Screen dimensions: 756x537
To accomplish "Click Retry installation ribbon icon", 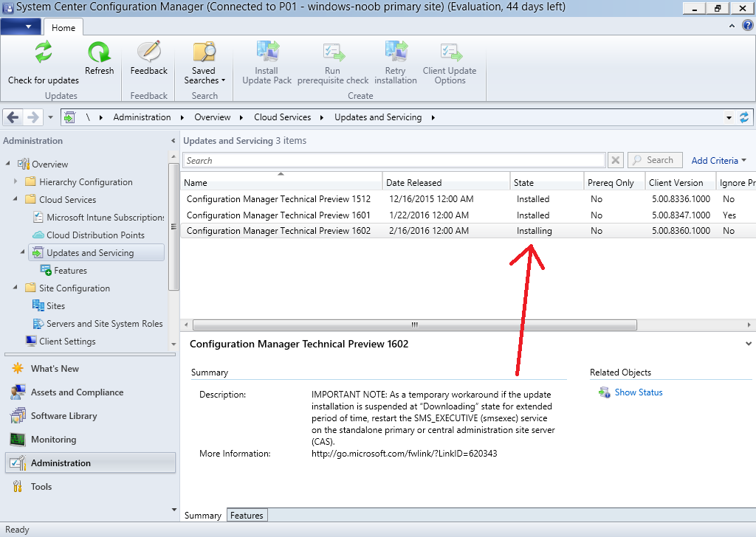I will 396,52.
